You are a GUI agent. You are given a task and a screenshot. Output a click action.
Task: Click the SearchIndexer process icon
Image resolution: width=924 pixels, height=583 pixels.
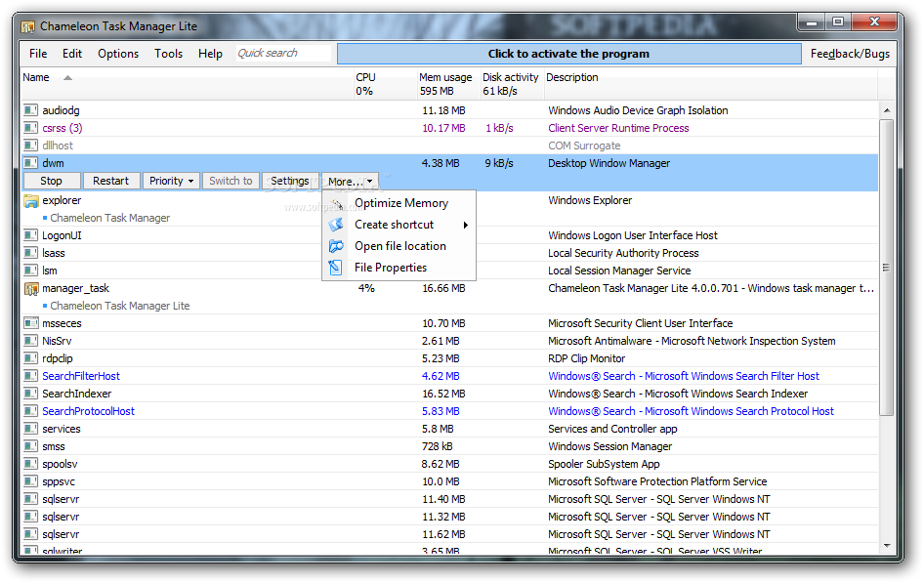[30, 394]
